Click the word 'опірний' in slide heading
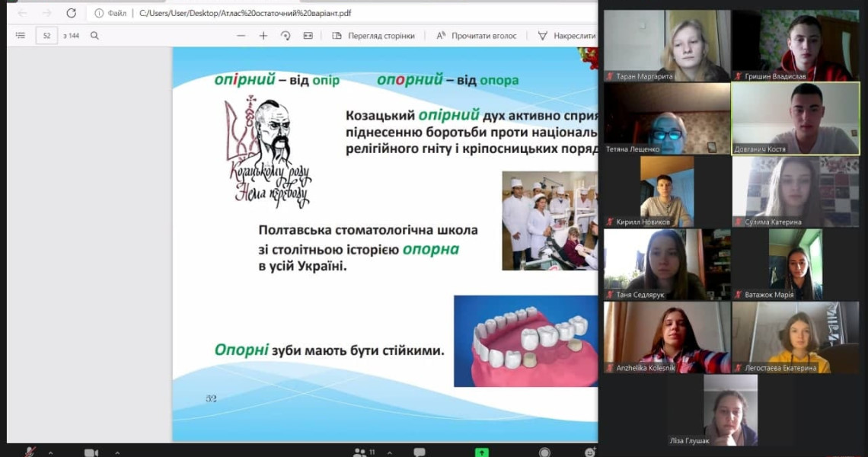The height and width of the screenshot is (457, 868). (x=244, y=80)
